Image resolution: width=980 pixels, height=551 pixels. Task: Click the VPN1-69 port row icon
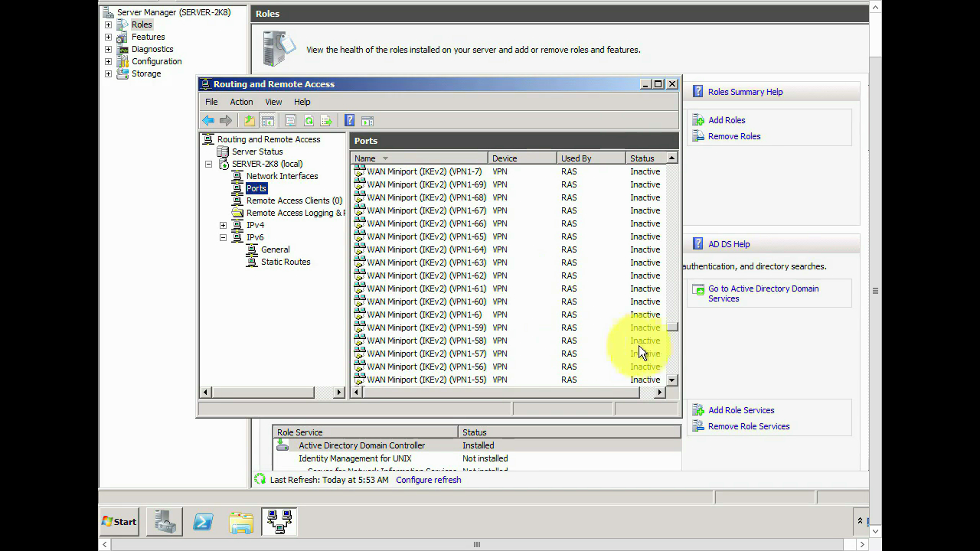click(360, 184)
